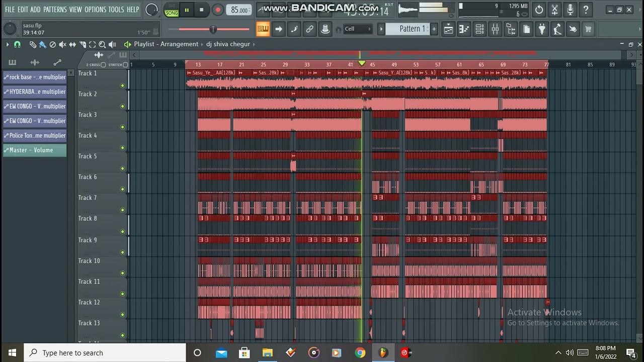Open the HELP menu
The image size is (644, 362).
(x=133, y=10)
